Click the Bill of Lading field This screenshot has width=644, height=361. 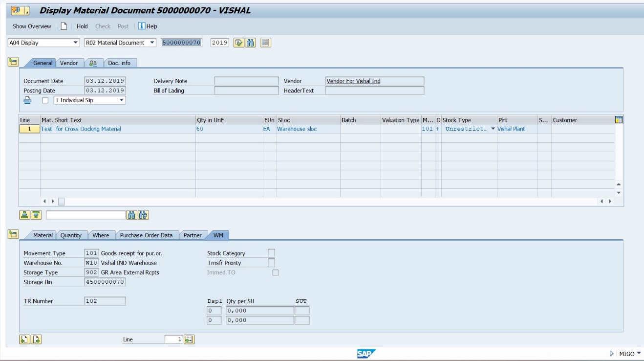(x=246, y=90)
